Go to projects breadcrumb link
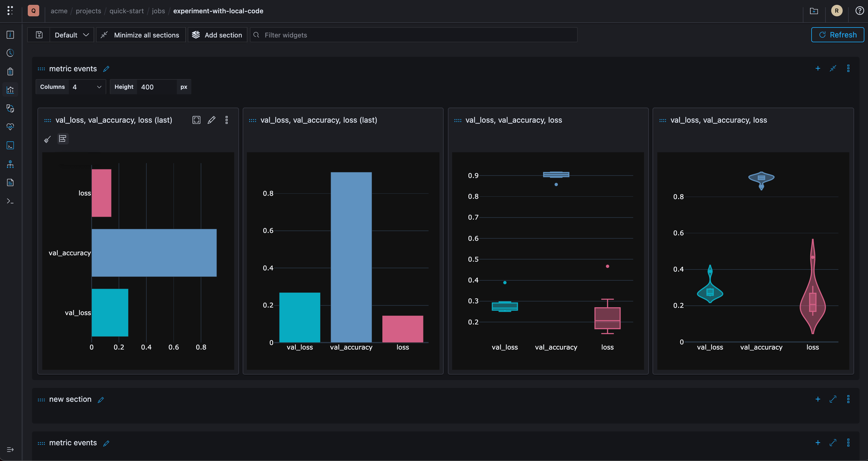The height and width of the screenshot is (461, 868). coord(88,11)
